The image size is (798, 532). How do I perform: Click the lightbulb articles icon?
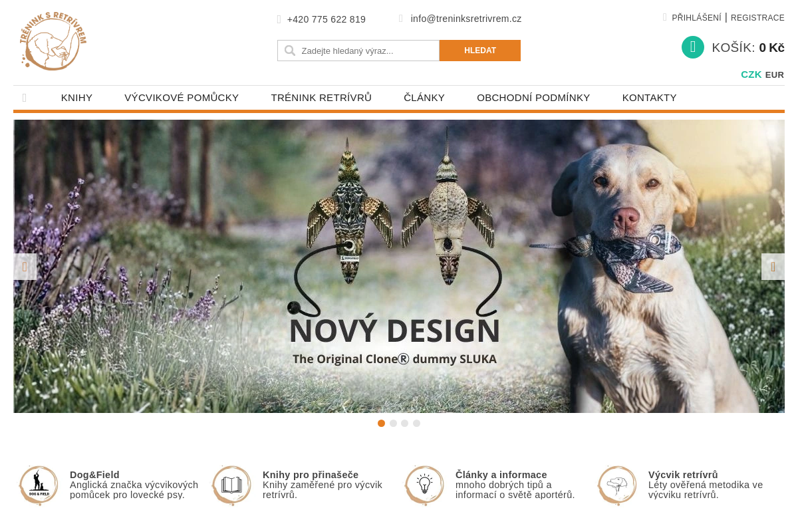point(425,485)
